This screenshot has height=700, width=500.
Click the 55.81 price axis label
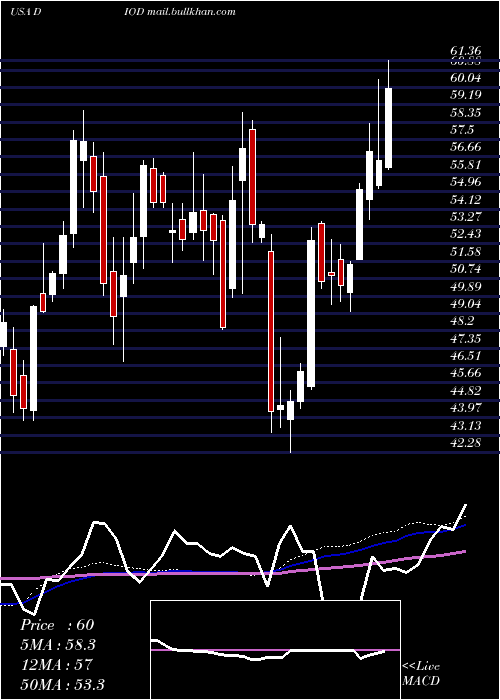pyautogui.click(x=465, y=165)
